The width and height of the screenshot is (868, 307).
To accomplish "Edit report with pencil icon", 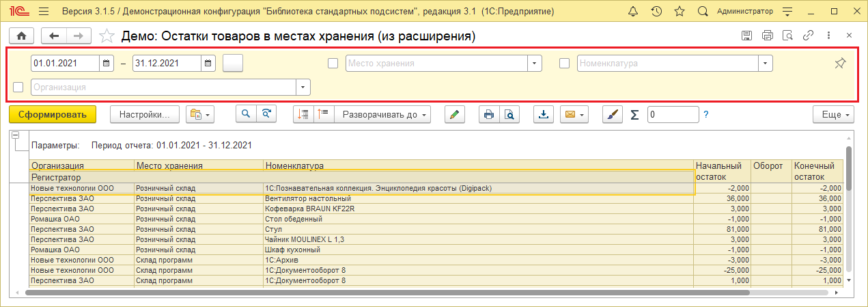I will (455, 114).
